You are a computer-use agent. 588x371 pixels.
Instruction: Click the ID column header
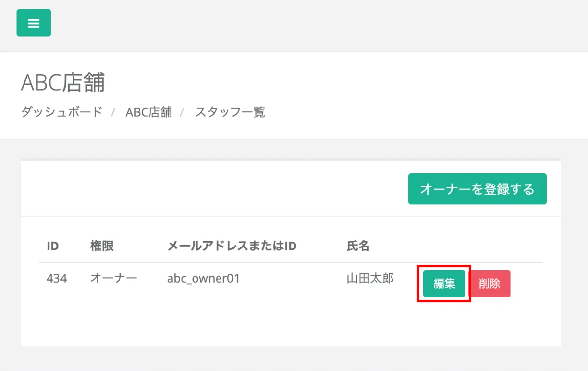[x=53, y=246]
